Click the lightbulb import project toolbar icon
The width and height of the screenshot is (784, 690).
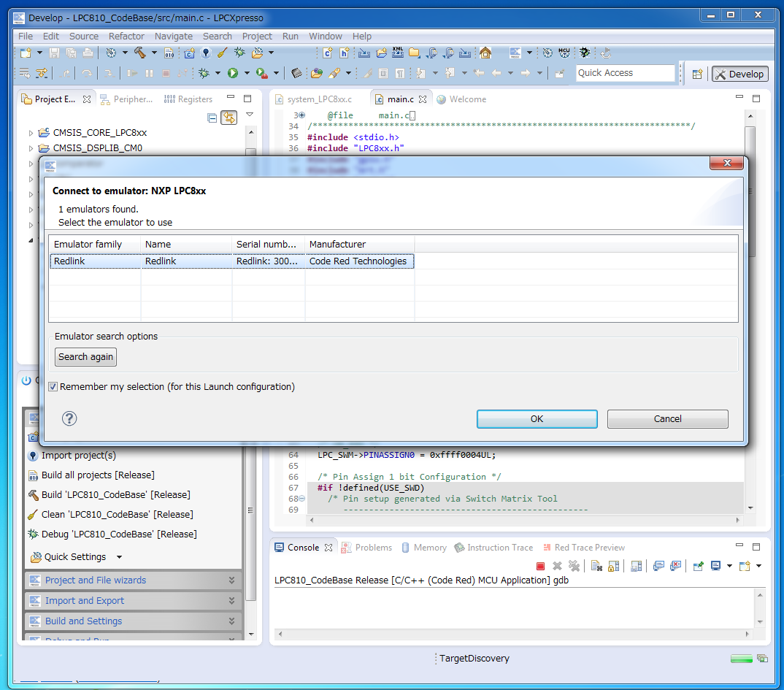[206, 53]
